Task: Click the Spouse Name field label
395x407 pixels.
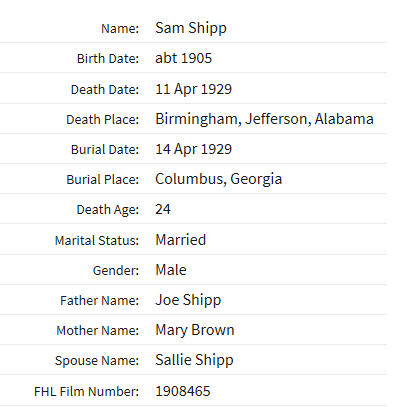Action: tap(97, 361)
